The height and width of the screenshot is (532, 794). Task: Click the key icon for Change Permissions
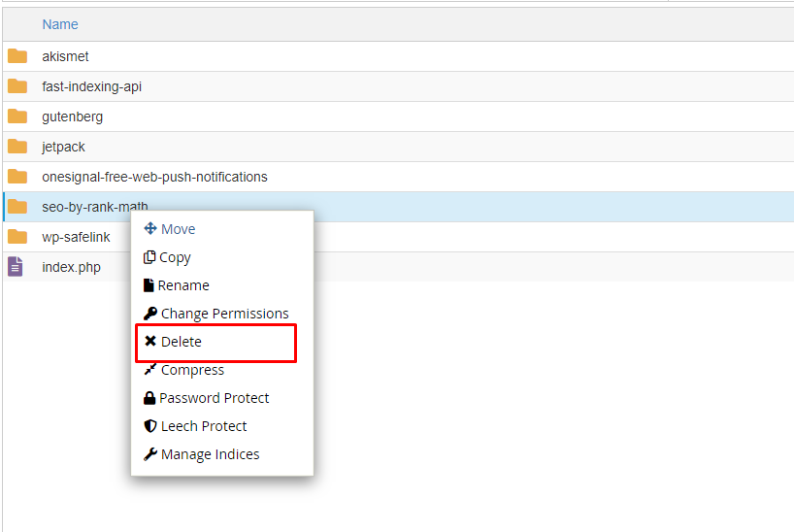[149, 314]
